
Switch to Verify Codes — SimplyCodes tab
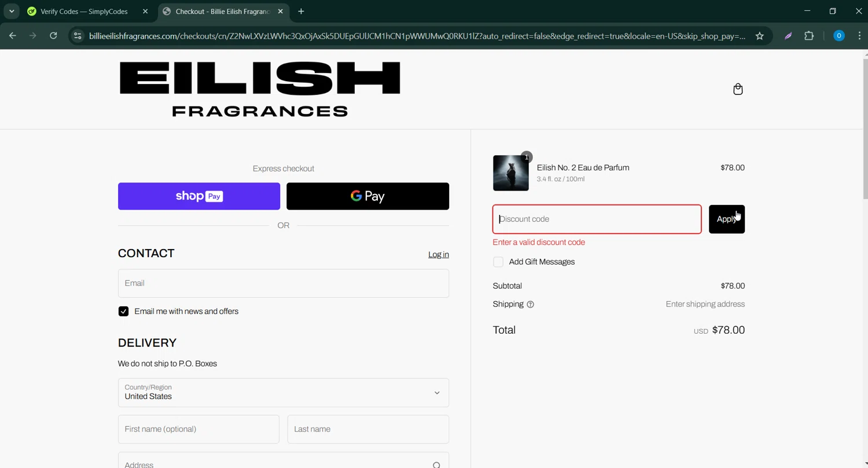pyautogui.click(x=84, y=12)
